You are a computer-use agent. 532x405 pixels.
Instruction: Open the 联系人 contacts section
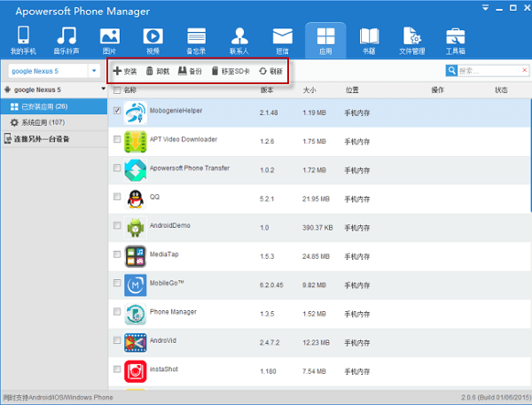tap(239, 41)
